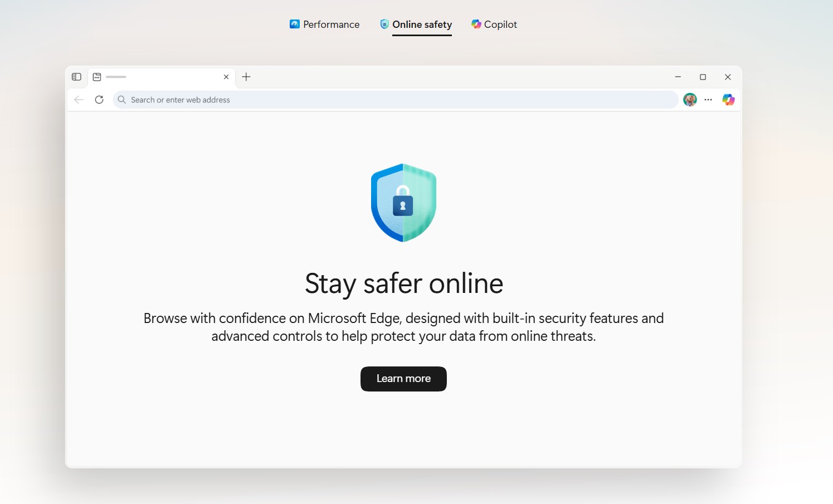Open the profile avatar menu

pos(690,100)
